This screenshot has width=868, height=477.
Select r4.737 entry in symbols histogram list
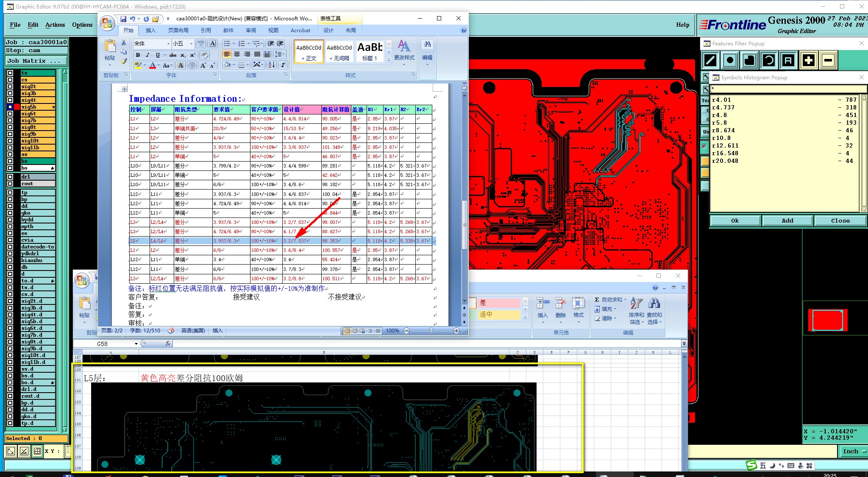tap(723, 108)
